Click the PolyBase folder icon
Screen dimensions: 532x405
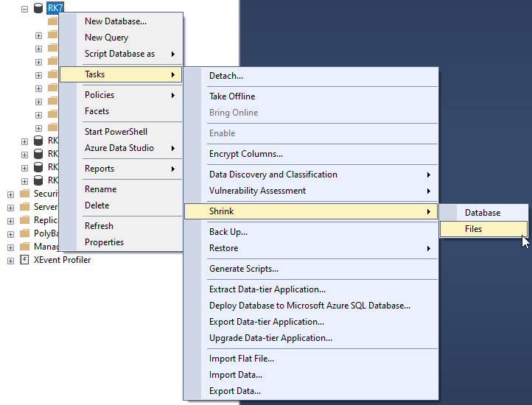[x=24, y=233]
